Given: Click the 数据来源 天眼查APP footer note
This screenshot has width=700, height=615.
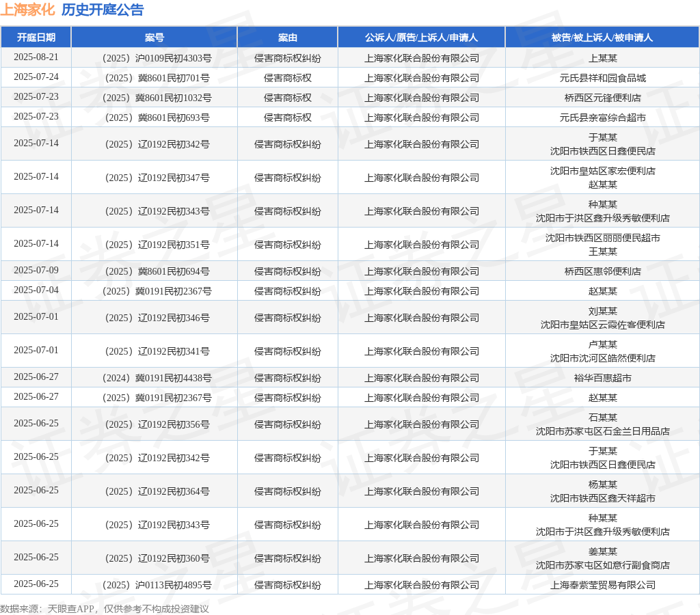Looking at the screenshot, I should 105,609.
